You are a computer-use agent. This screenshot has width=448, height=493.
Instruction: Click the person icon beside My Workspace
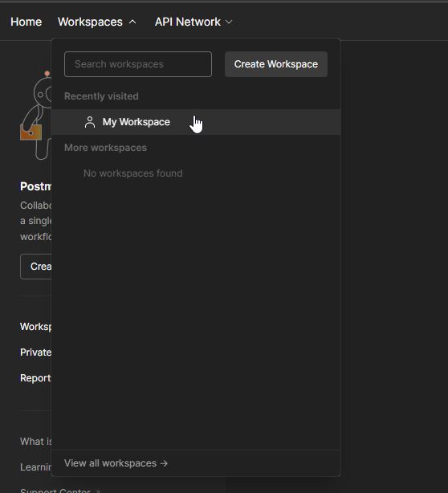[90, 122]
